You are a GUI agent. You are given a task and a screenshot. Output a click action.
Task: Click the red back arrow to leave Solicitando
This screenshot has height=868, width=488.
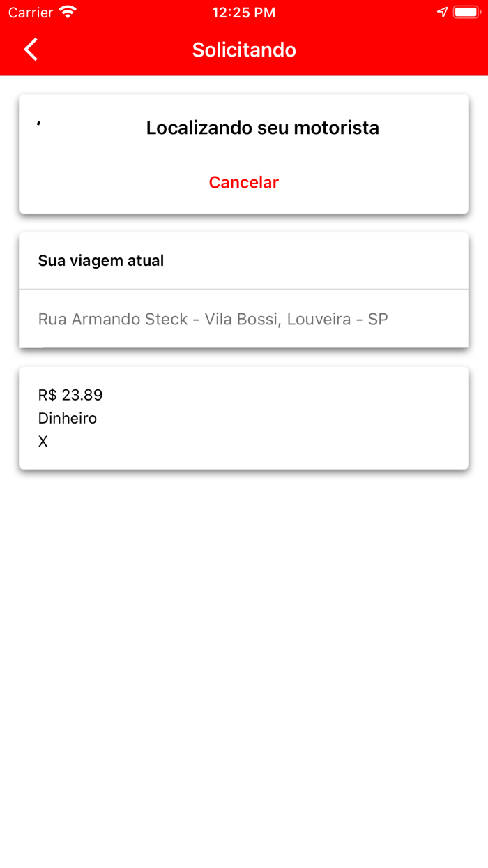point(29,50)
